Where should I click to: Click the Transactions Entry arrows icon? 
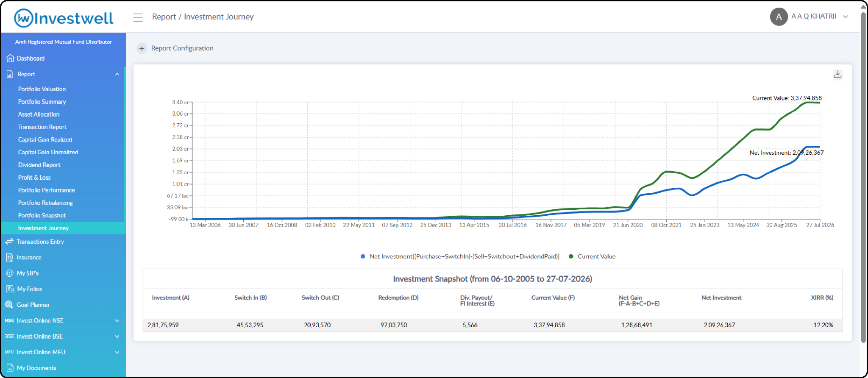(9, 242)
